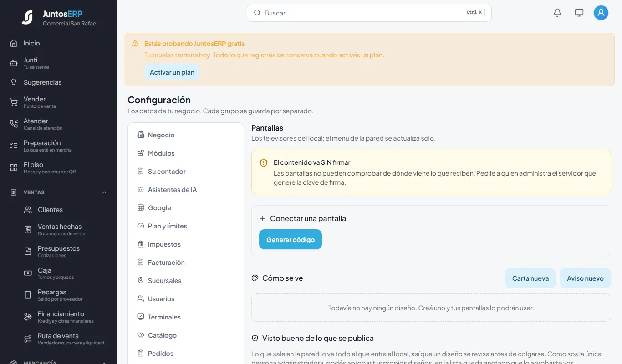
Task: Click the Generar código button
Action: tap(291, 239)
